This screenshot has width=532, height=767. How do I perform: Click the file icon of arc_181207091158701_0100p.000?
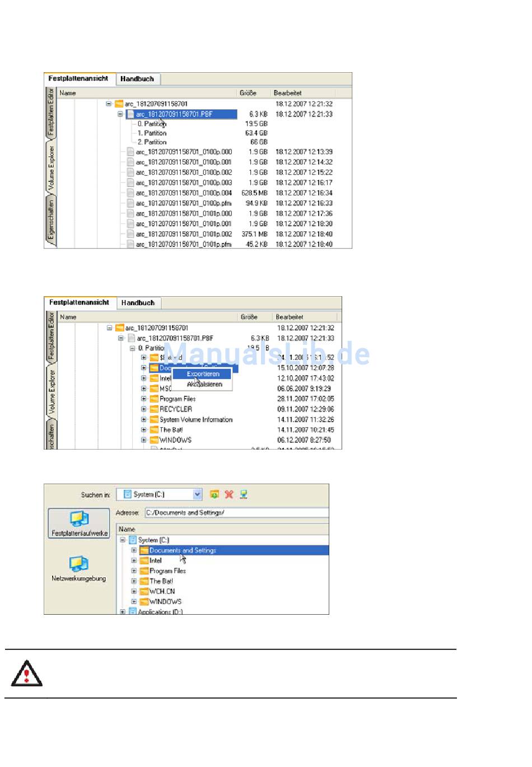pyautogui.click(x=130, y=152)
